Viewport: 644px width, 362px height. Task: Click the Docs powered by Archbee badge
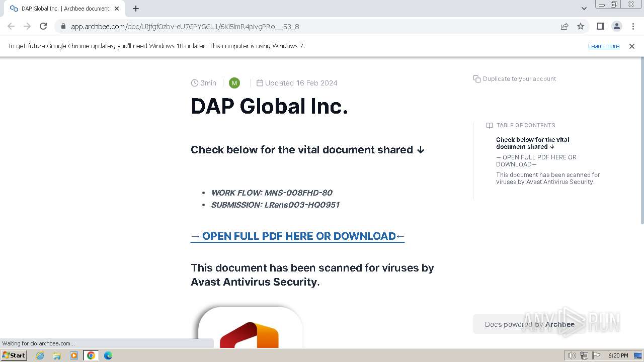529,324
